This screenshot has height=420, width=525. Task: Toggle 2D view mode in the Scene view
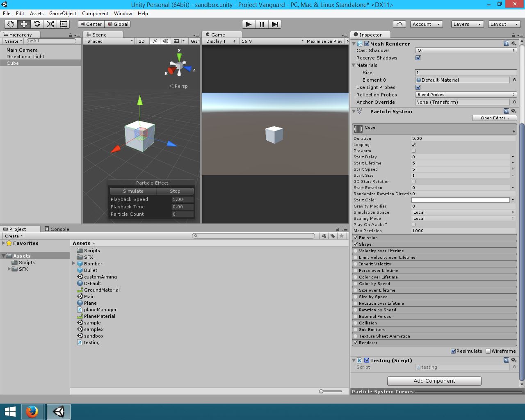tap(141, 41)
